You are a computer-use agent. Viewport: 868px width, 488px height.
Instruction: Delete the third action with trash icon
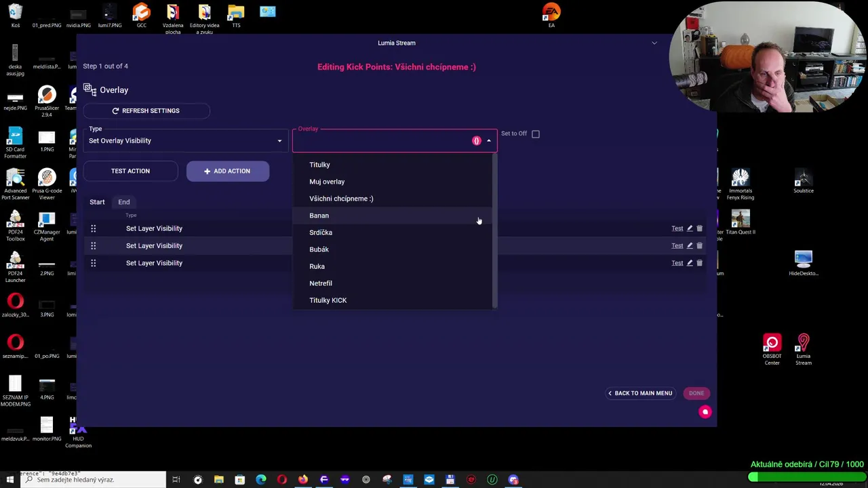coord(700,263)
